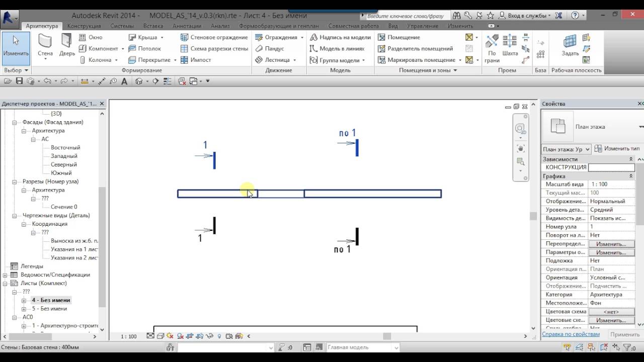This screenshot has width=644, height=362.
Task: Switch to the Конструкция ribbon tab
Action: pos(84,26)
